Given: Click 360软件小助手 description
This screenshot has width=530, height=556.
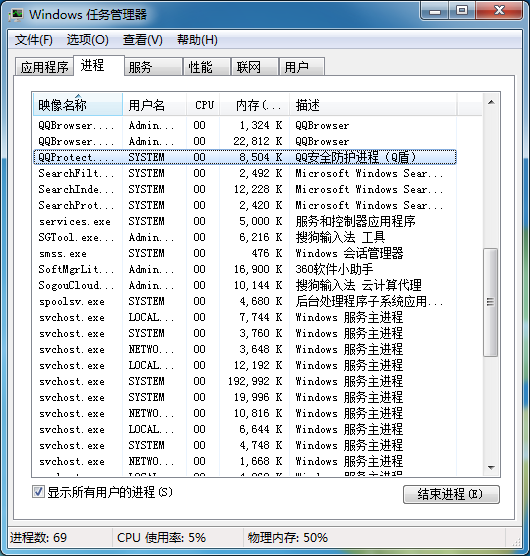Looking at the screenshot, I should 334,269.
